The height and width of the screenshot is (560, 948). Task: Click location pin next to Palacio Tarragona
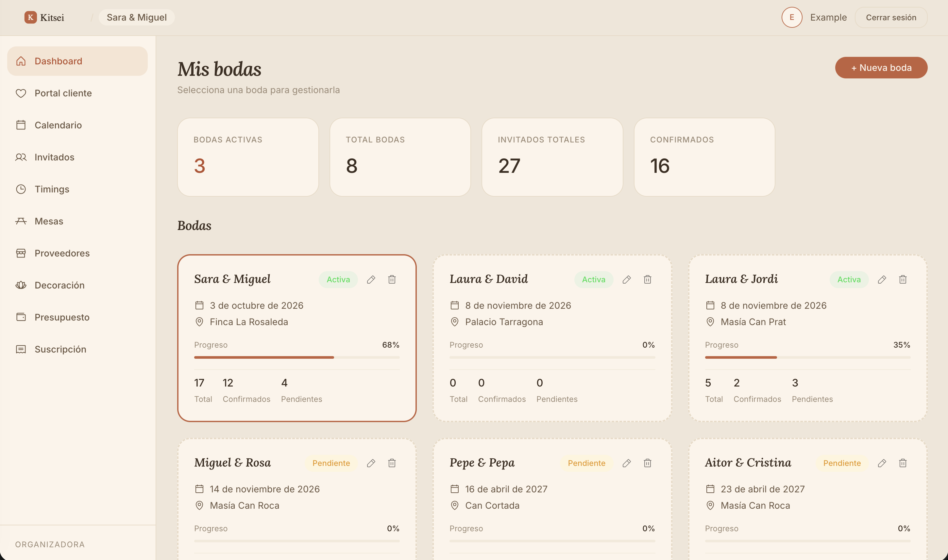[455, 322]
